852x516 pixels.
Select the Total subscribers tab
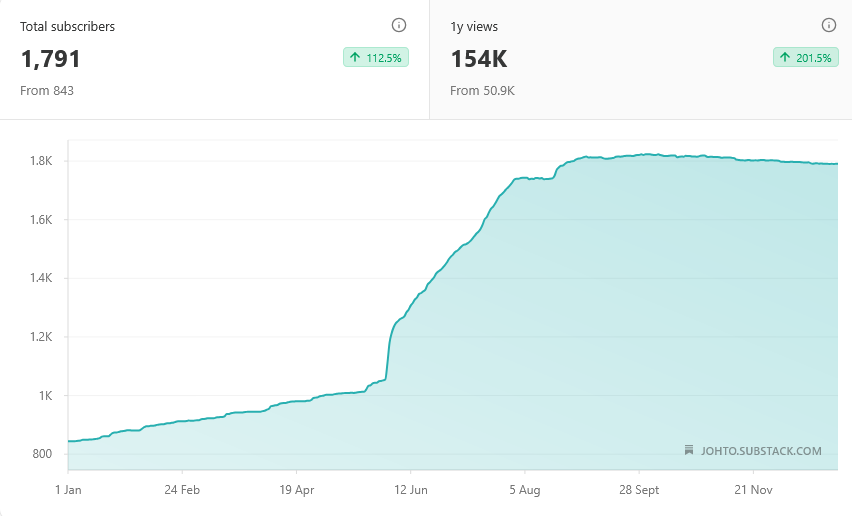pos(214,60)
